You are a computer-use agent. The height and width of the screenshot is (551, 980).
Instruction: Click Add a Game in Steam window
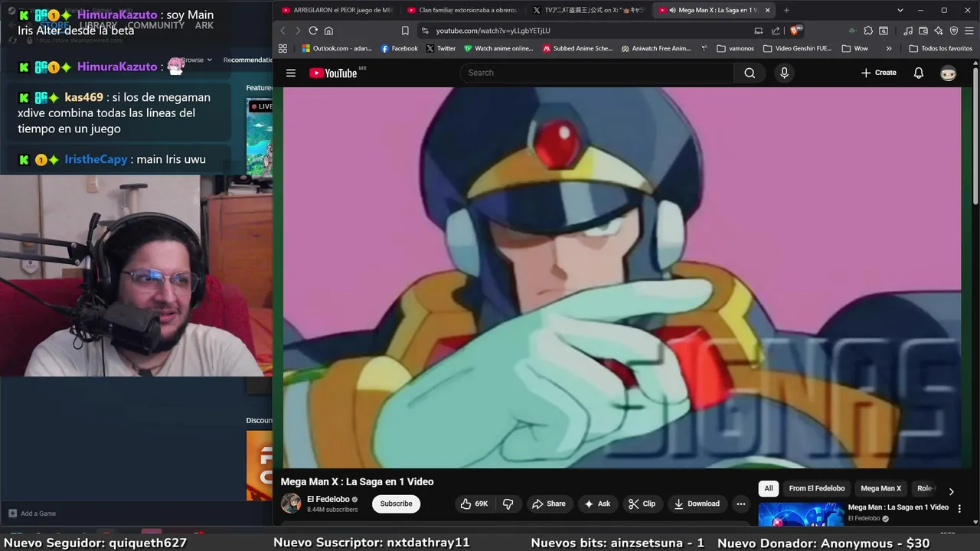[x=32, y=514]
